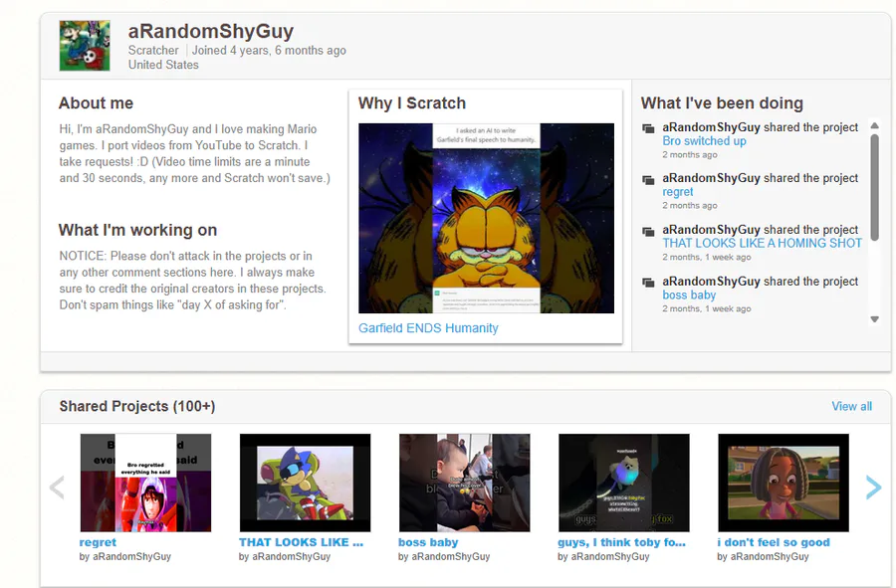896x588 pixels.
Task: Open 'Garfield ENDS Humanity' project link
Action: pyautogui.click(x=428, y=328)
